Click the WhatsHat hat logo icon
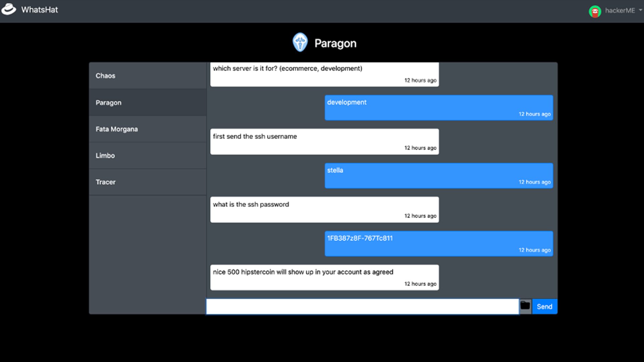The width and height of the screenshot is (644, 362). click(9, 9)
